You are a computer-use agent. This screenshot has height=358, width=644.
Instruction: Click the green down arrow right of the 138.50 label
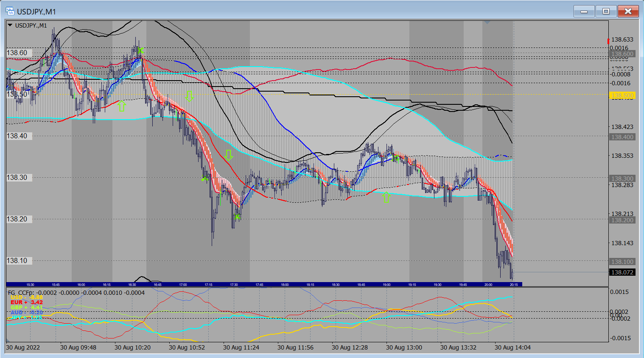[189, 96]
